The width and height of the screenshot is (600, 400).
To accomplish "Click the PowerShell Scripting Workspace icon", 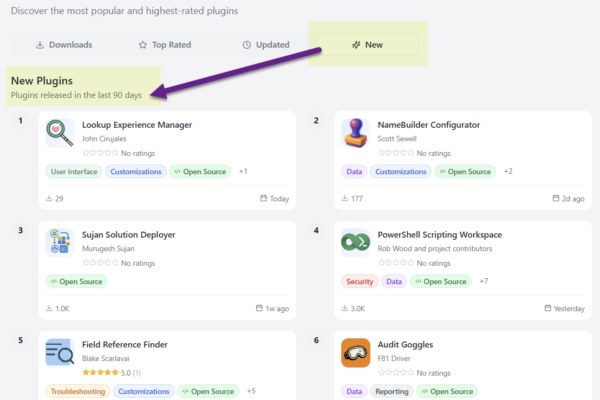I will click(x=355, y=243).
